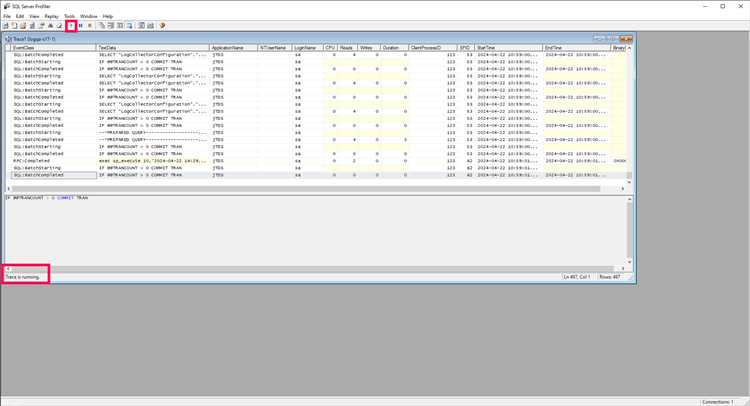Click the 'exec sp_execute' TextData cell

[153, 161]
